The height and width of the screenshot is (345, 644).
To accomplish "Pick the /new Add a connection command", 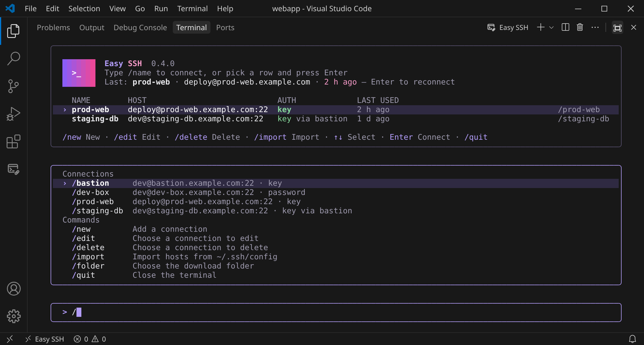I will click(336, 229).
